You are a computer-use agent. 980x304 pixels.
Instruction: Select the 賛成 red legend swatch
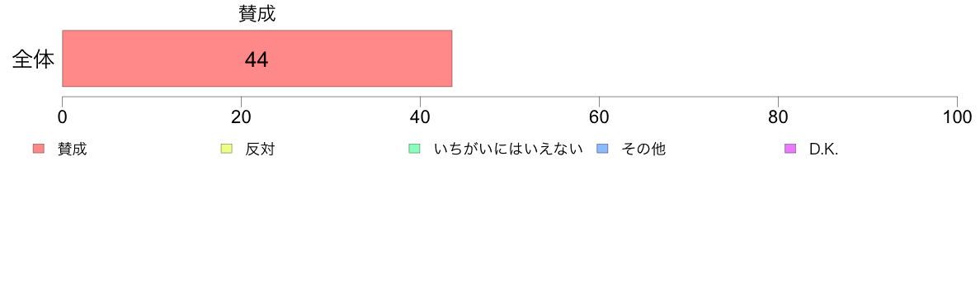pos(39,149)
